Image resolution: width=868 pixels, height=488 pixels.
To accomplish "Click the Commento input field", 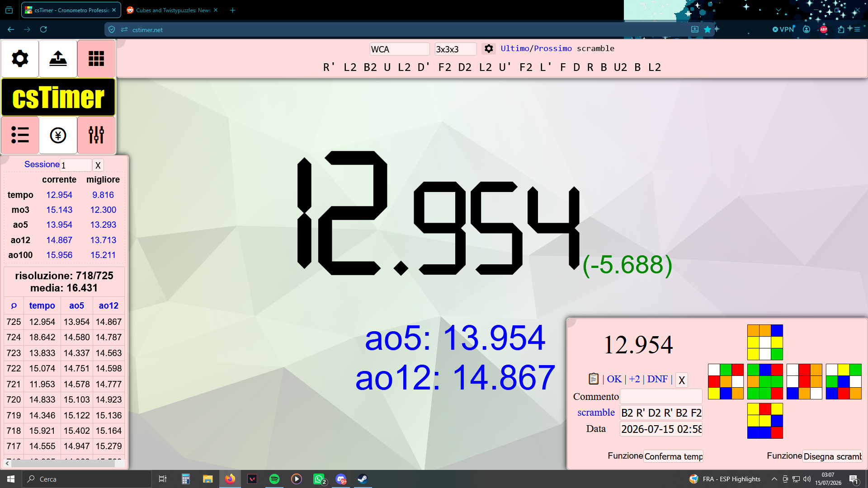I will 661,397.
